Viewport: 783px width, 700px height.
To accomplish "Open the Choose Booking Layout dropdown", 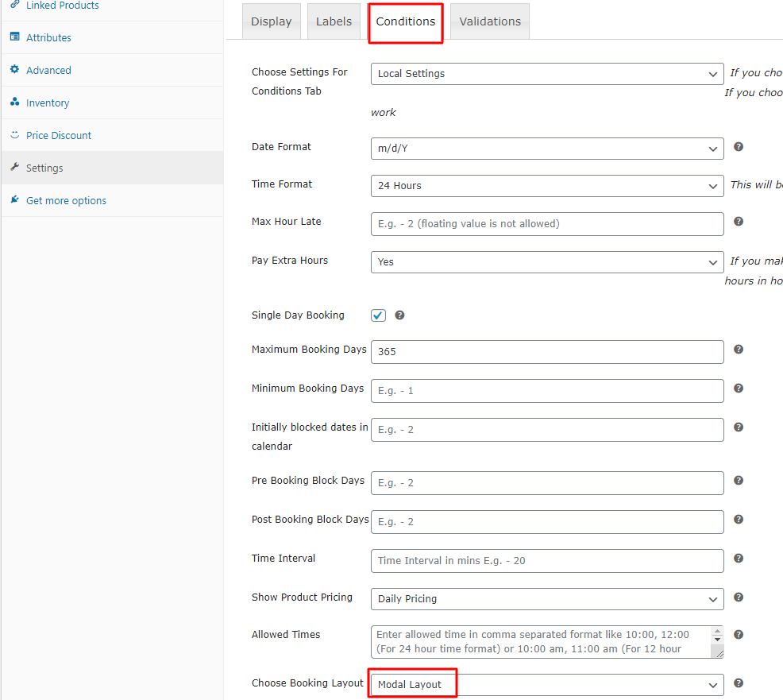I will (546, 685).
